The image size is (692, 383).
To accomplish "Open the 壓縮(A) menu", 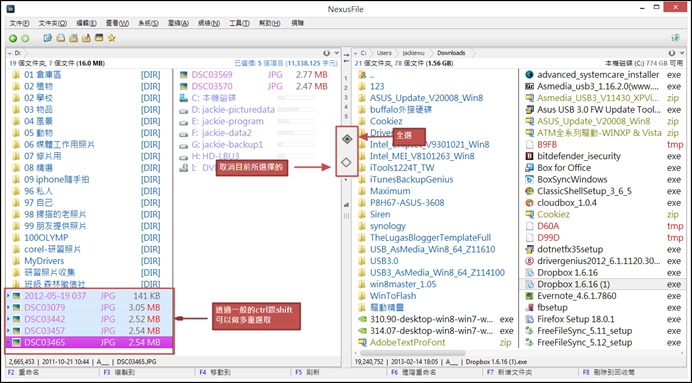I will click(178, 23).
